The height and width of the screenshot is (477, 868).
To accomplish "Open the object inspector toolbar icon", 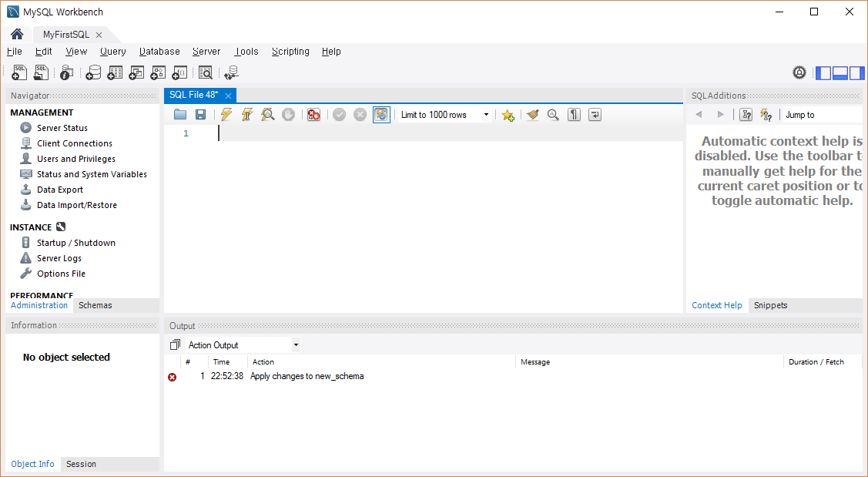I will 66,72.
